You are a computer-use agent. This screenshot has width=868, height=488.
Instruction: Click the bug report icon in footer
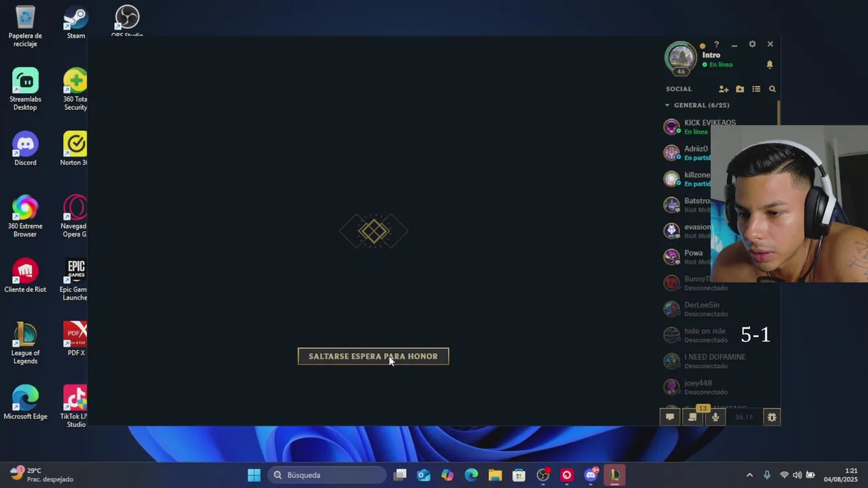(772, 417)
